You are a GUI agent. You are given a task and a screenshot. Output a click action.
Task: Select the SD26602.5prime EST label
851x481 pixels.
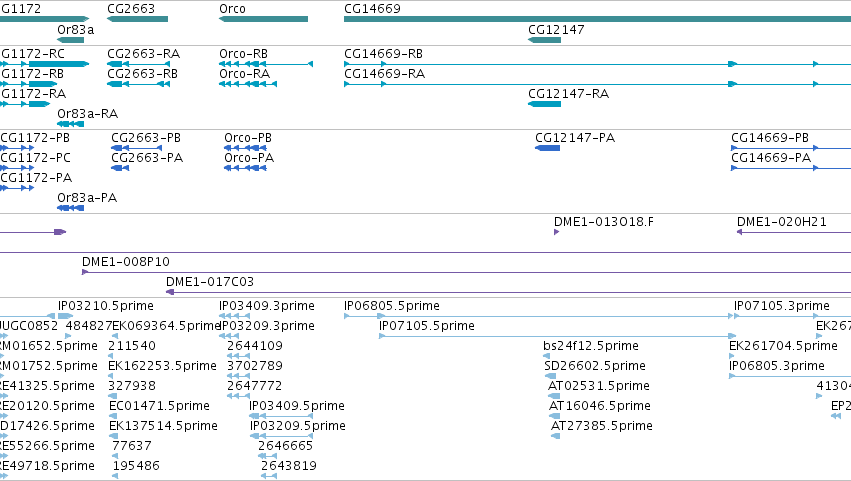(595, 366)
